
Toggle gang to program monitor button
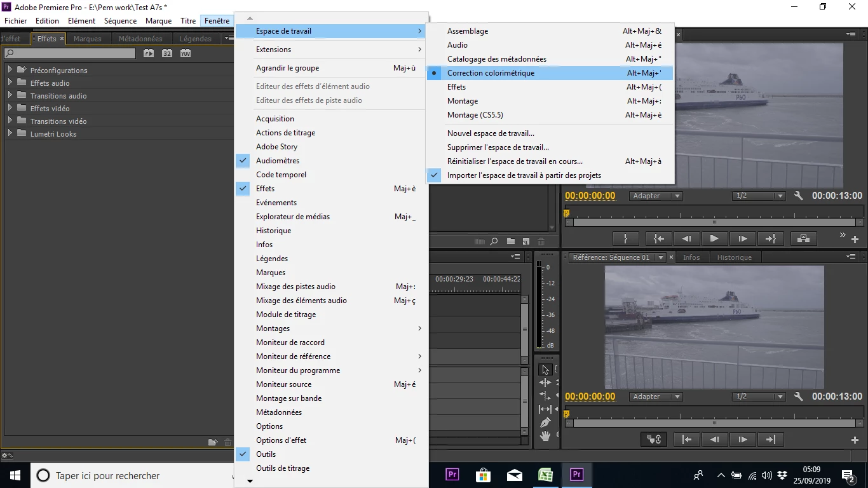[x=654, y=439]
